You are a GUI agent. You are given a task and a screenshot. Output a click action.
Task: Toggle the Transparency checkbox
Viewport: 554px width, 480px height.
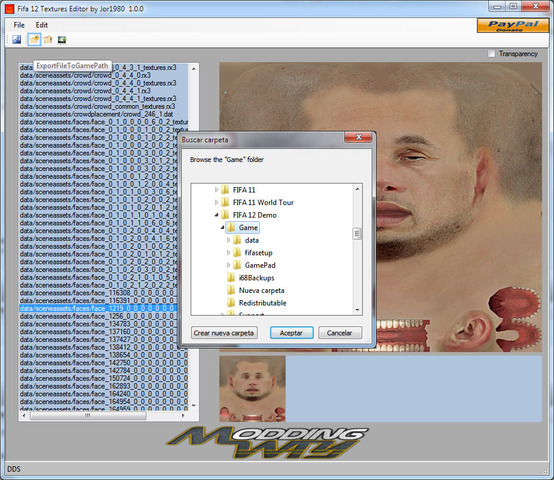491,54
